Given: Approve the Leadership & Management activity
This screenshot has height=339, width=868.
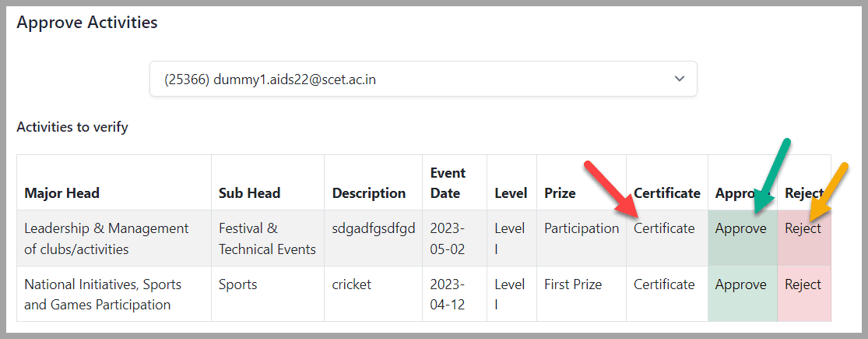Looking at the screenshot, I should 740,228.
